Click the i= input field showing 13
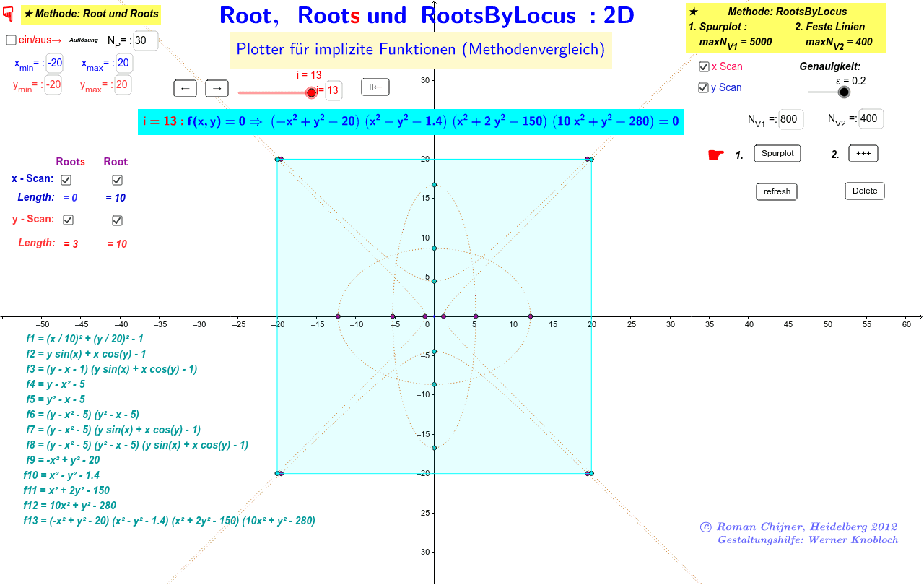 click(333, 90)
